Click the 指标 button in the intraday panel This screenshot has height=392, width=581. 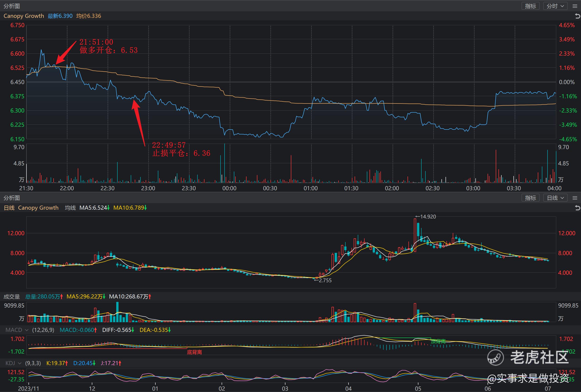531,6
